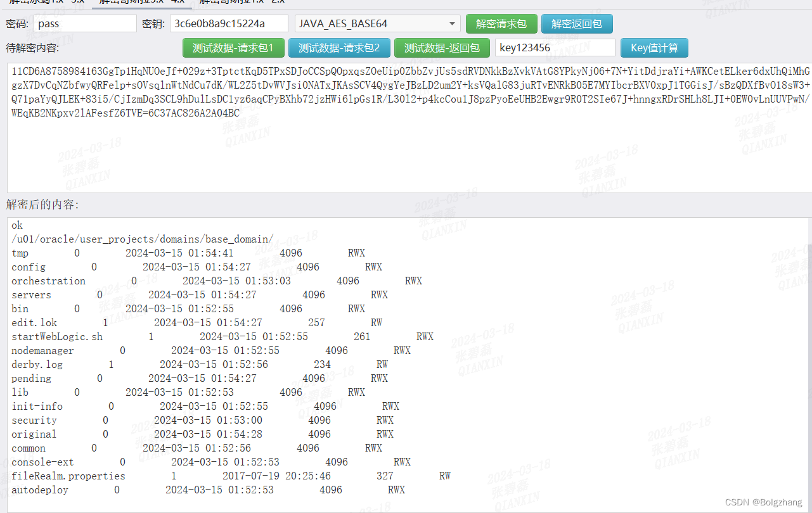
Task: Load 测试数据-请求包2 test data
Action: [x=339, y=48]
